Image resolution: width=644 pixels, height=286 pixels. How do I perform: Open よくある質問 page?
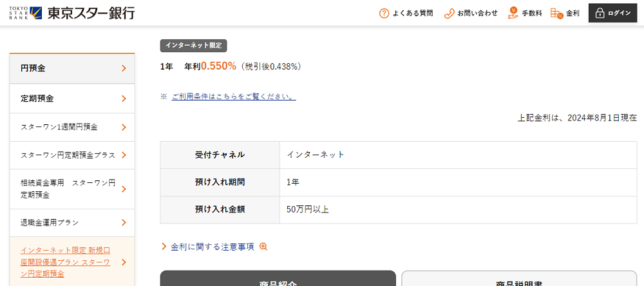(x=406, y=13)
